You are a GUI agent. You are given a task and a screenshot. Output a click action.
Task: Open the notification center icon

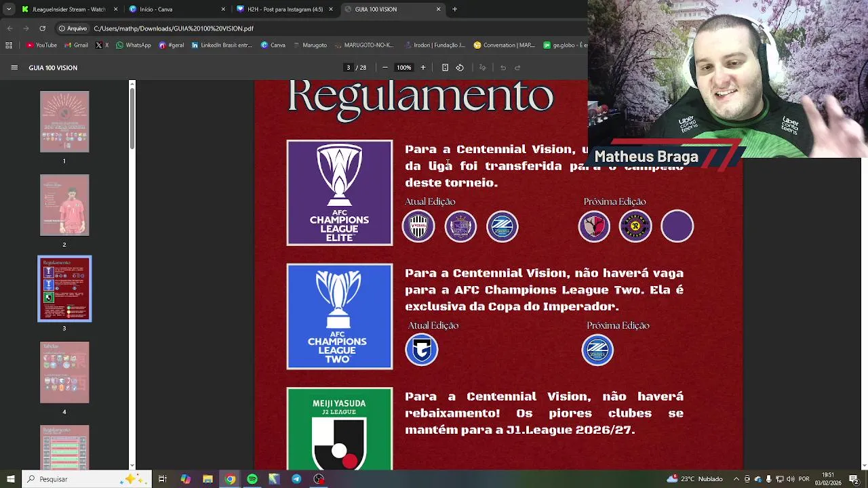pos(854,479)
